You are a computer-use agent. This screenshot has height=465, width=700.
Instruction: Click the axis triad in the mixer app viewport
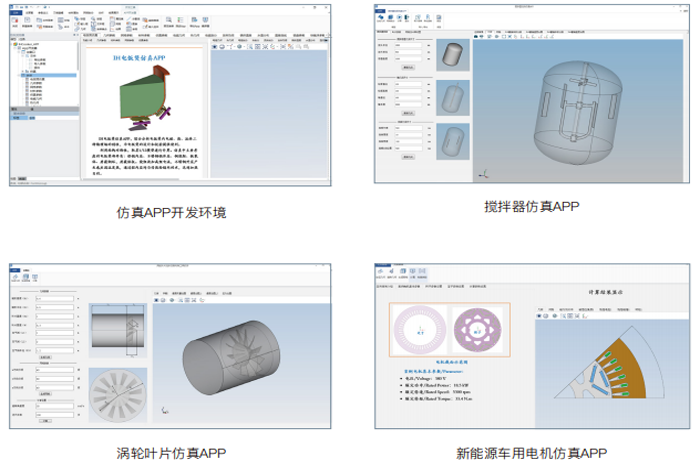[x=483, y=174]
